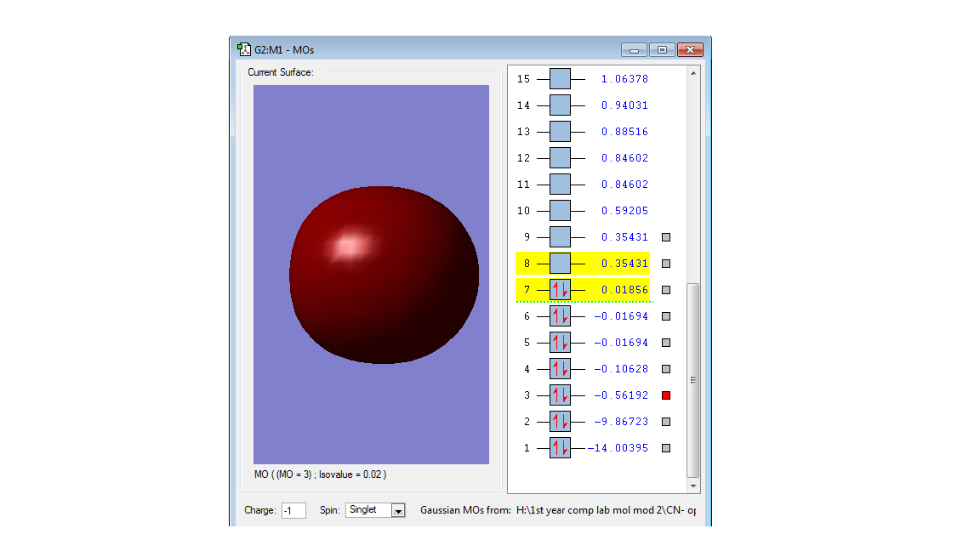Viewport: 980px width, 551px height.
Task: Select the occupancy box of orbital 13
Action: (560, 131)
